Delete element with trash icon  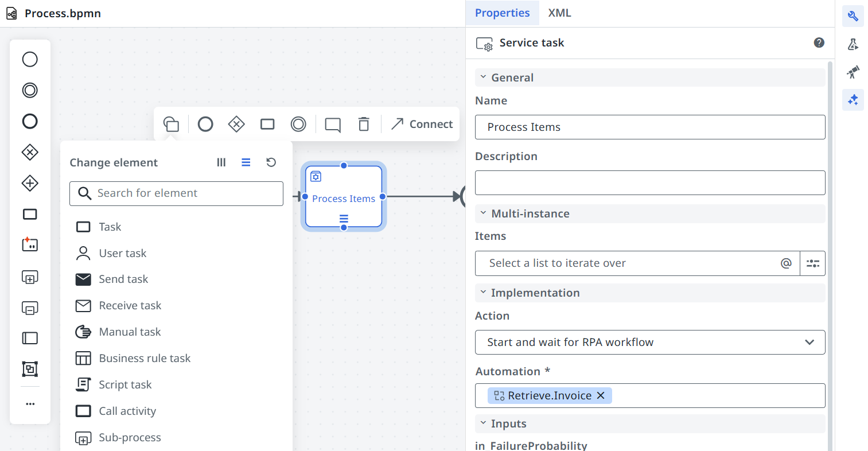(x=364, y=124)
